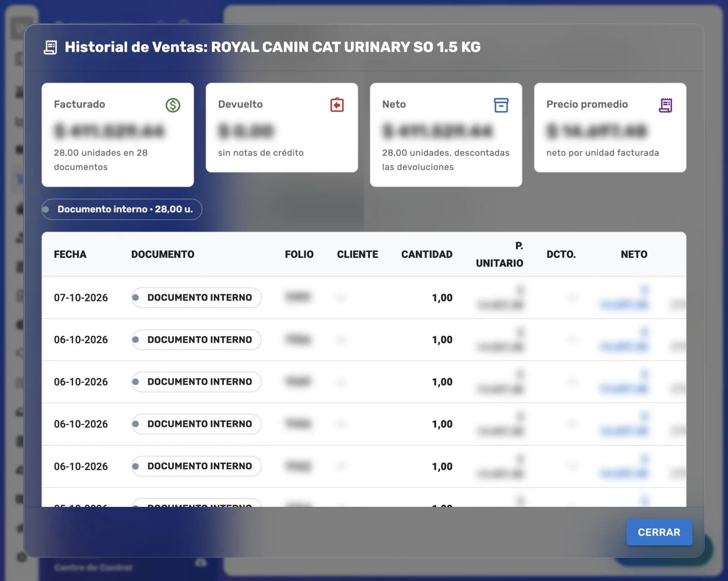Image resolution: width=728 pixels, height=581 pixels.
Task: Click the CANTIDAD column header
Action: tap(427, 254)
